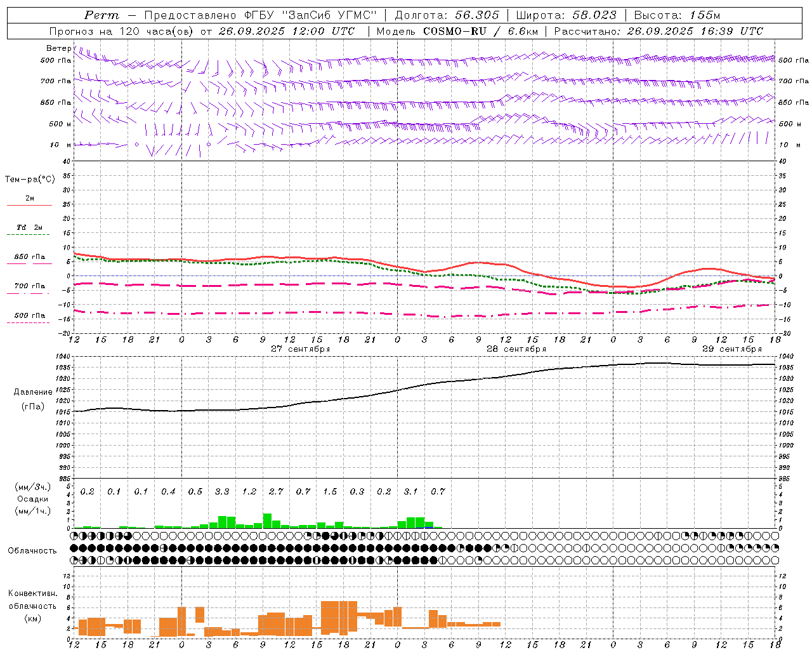Screen dimensions: 812x650
Task: Click the 0.5 precipitation total value
Action: click(x=195, y=491)
